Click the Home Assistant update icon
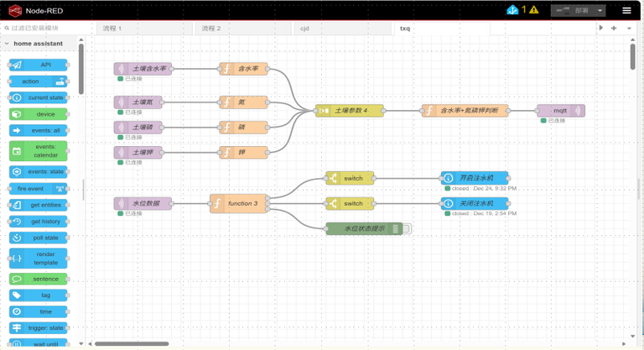Image resolution: width=644 pixels, height=350 pixels. [512, 10]
